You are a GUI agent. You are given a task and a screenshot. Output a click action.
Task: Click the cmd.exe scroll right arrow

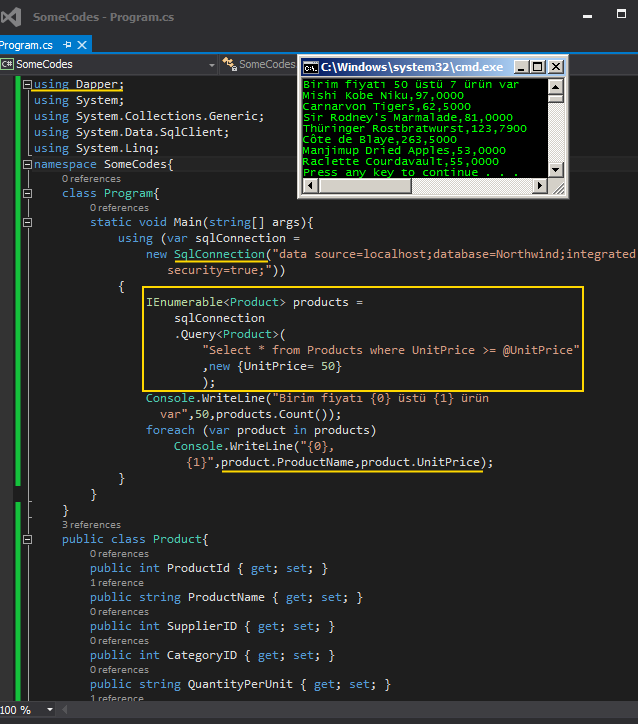point(539,186)
